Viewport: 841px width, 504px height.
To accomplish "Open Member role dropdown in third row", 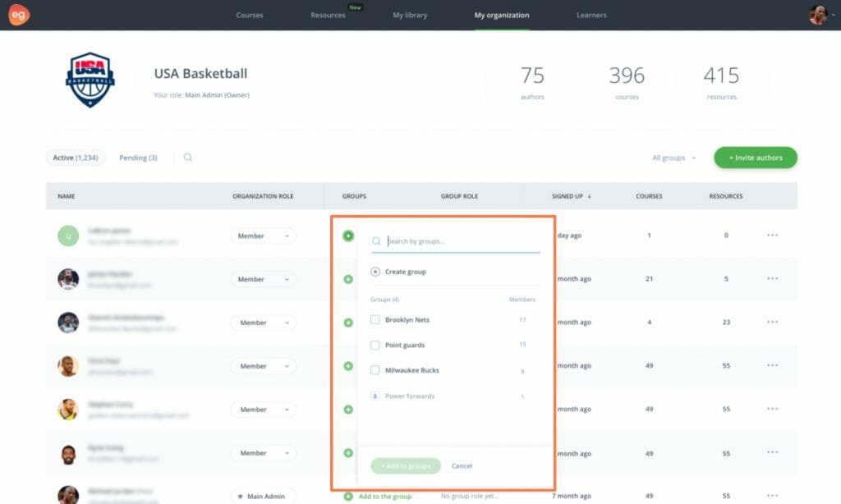I will [x=263, y=323].
